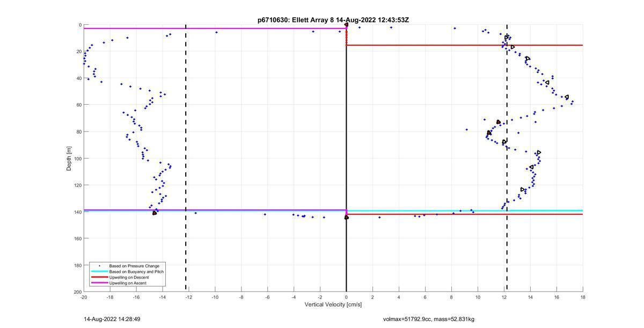The width and height of the screenshot is (644, 328).
Task: Click the x-axis tick label '-14'
Action: 163,297
